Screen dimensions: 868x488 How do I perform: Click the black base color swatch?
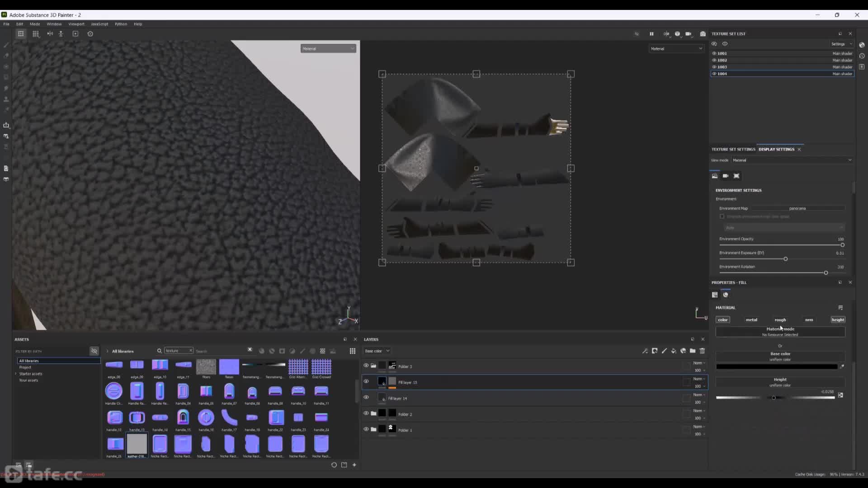pyautogui.click(x=777, y=367)
